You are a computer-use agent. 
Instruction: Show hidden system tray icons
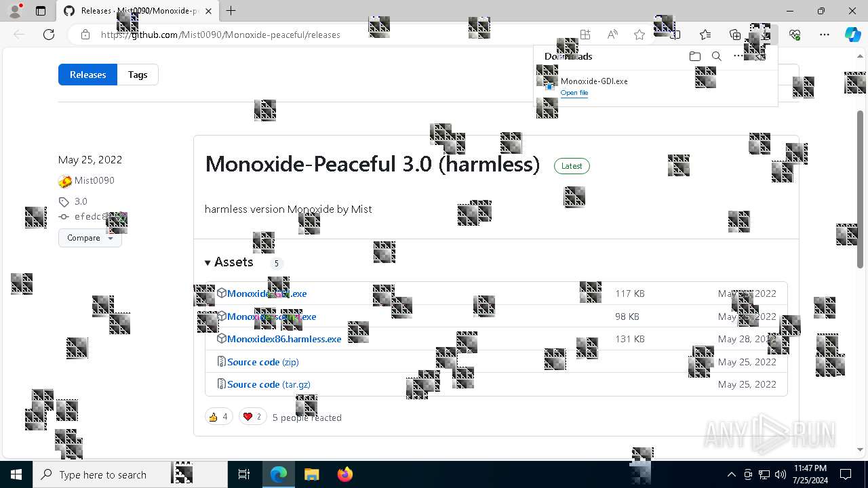[x=731, y=474]
